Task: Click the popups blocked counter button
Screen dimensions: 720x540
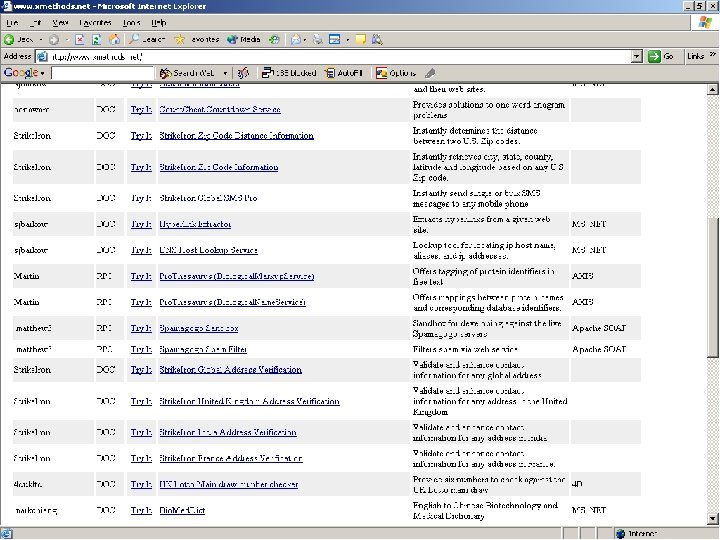Action: [x=289, y=73]
